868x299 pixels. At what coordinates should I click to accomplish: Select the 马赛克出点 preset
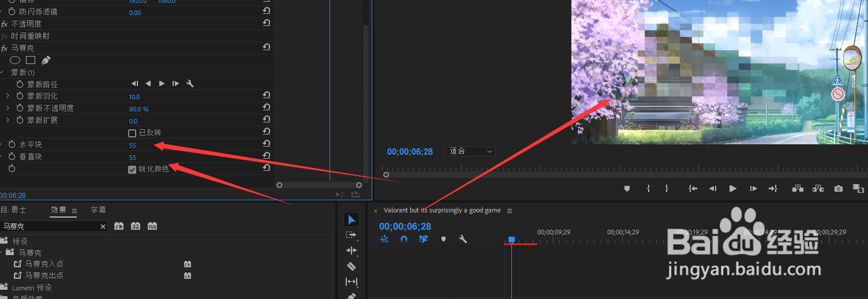44,275
